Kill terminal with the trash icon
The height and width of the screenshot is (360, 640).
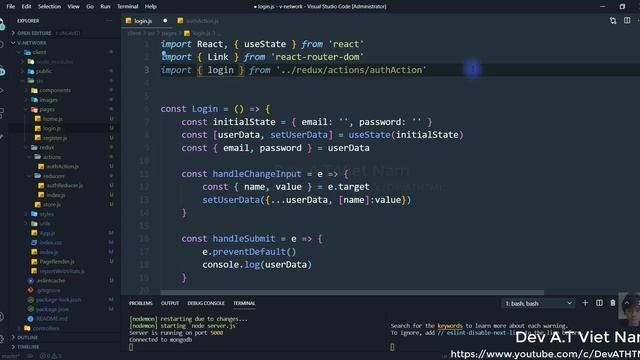613,303
